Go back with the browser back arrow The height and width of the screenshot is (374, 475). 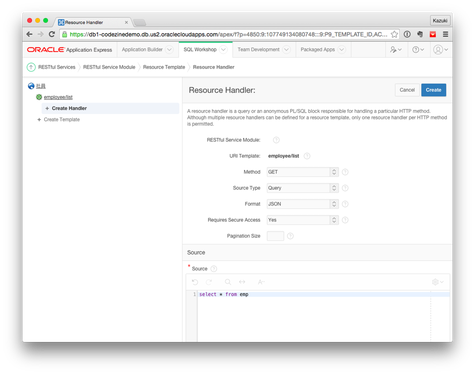[x=29, y=34]
